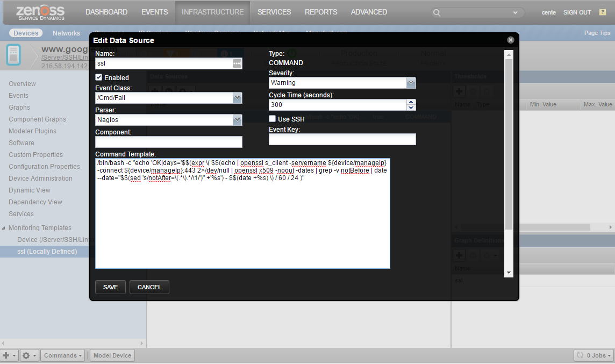615x364 pixels.
Task: Click the add plus icon at bottom left
Action: (x=6, y=355)
